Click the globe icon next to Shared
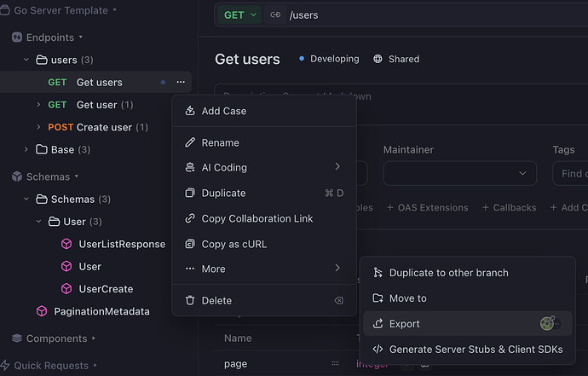 pyautogui.click(x=378, y=60)
